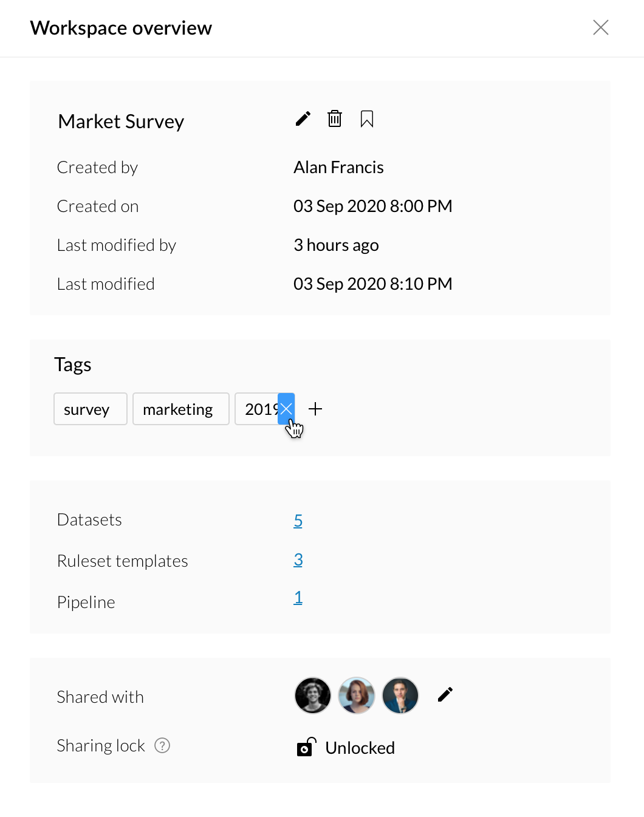Open the Datasets count link

(298, 521)
